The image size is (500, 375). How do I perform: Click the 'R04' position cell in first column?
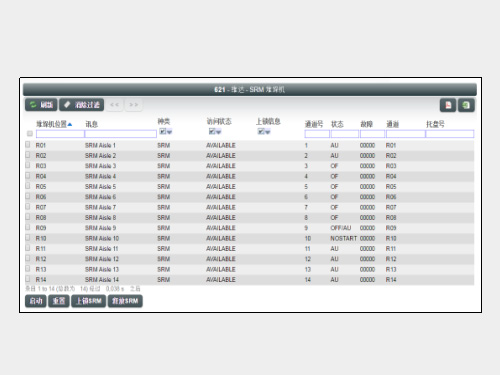coord(41,176)
